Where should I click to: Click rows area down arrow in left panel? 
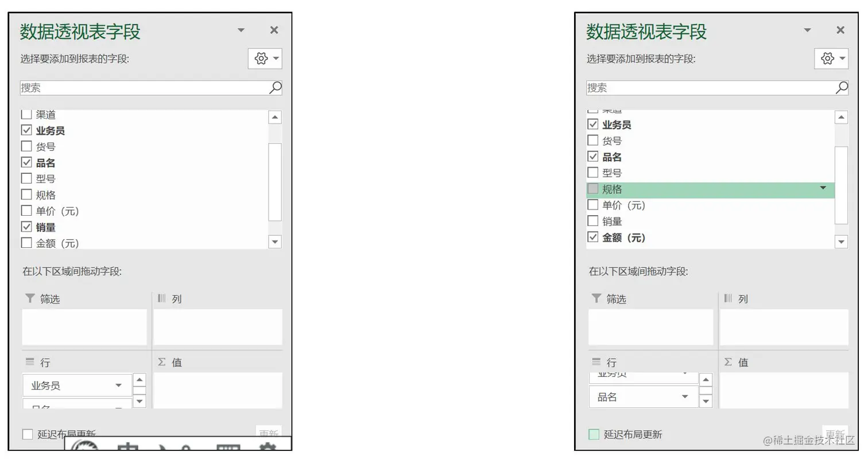tap(139, 401)
